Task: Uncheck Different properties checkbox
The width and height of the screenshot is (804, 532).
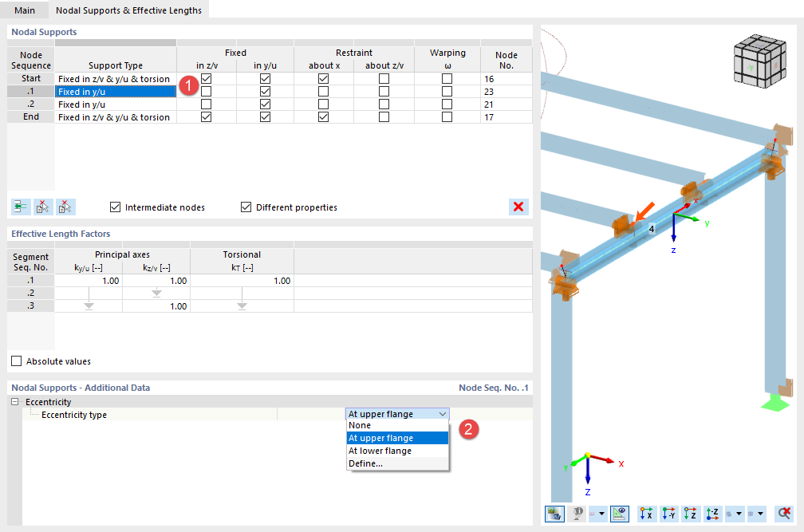Action: pos(246,207)
